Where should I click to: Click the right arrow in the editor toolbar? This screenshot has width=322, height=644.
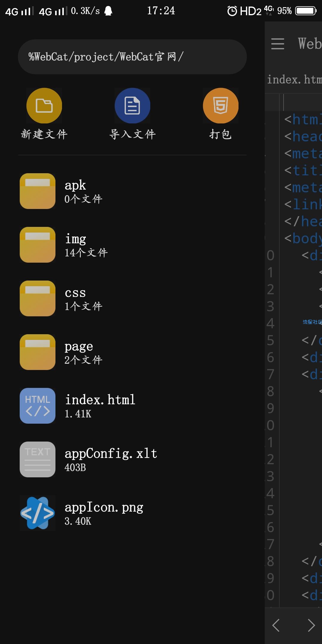coord(311,625)
